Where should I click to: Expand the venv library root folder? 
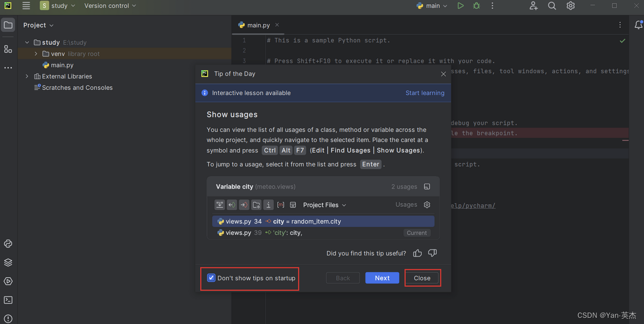[x=36, y=54]
